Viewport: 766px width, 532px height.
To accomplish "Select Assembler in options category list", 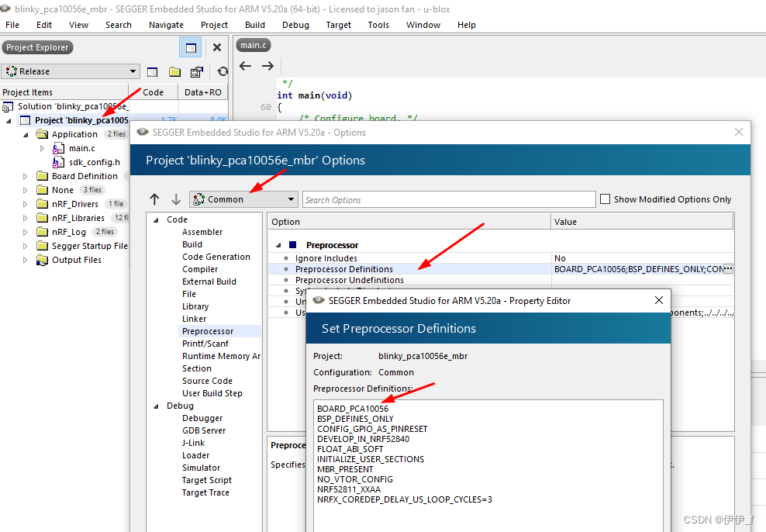I will point(202,232).
